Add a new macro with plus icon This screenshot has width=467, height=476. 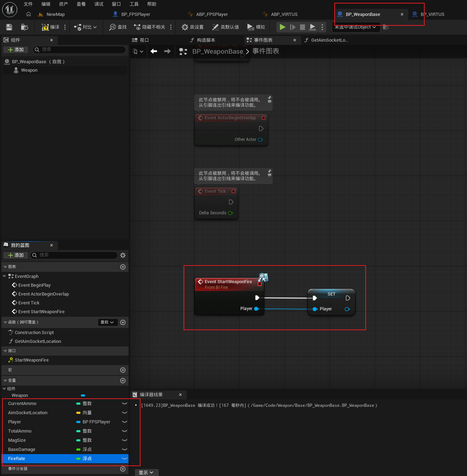(123, 370)
